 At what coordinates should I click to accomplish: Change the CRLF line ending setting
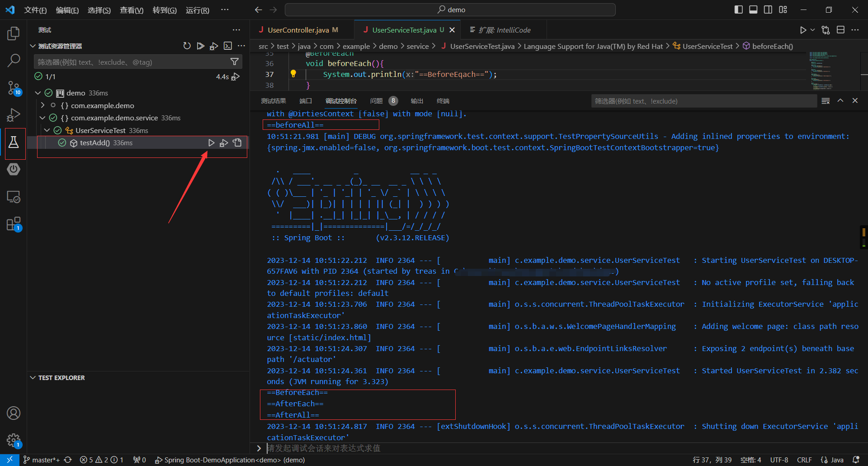[804, 460]
